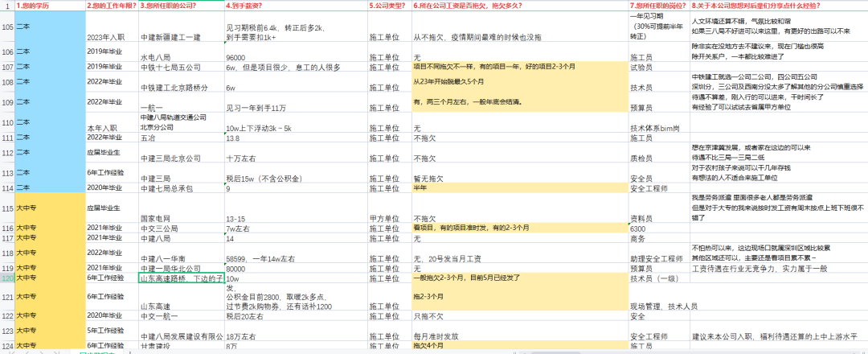The image size is (868, 354).
Task: Select row 123 header
Action: coord(7,331)
